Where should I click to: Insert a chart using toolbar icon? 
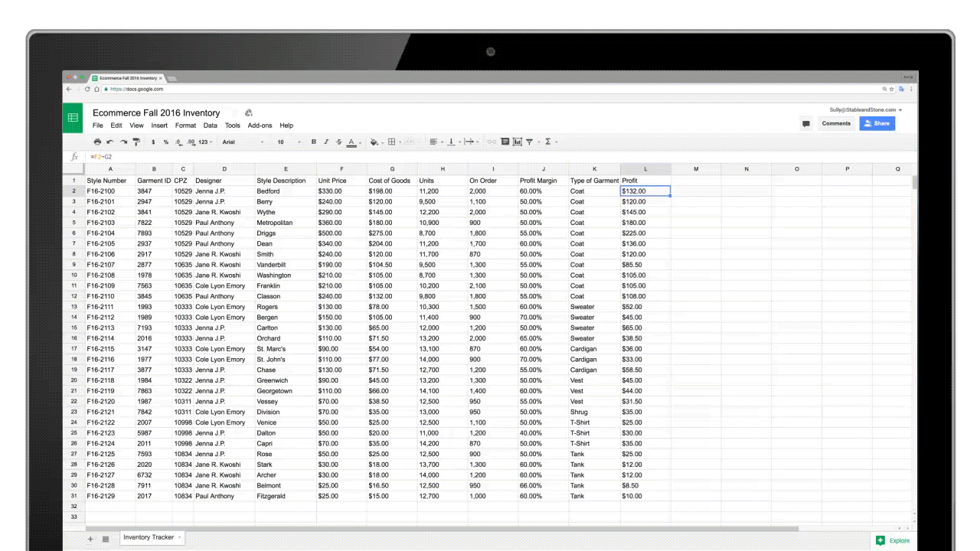pyautogui.click(x=518, y=142)
